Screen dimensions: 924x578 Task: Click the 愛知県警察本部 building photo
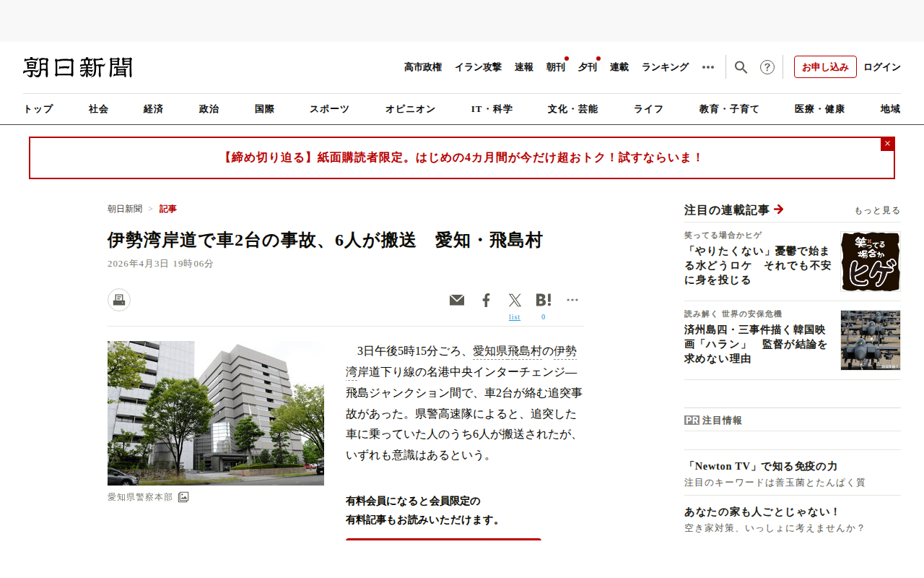pyautogui.click(x=216, y=413)
